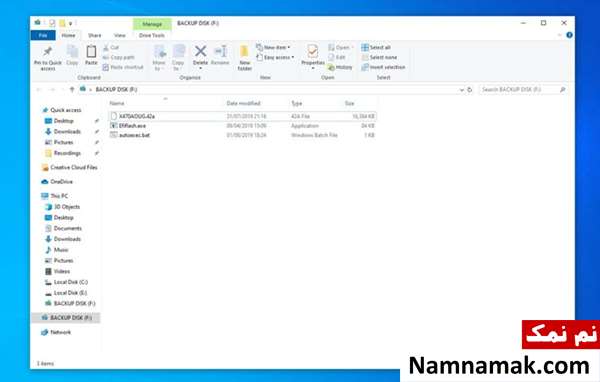Viewport: 600px width, 382px height.
Task: Open History from the ribbon
Action: click(340, 67)
